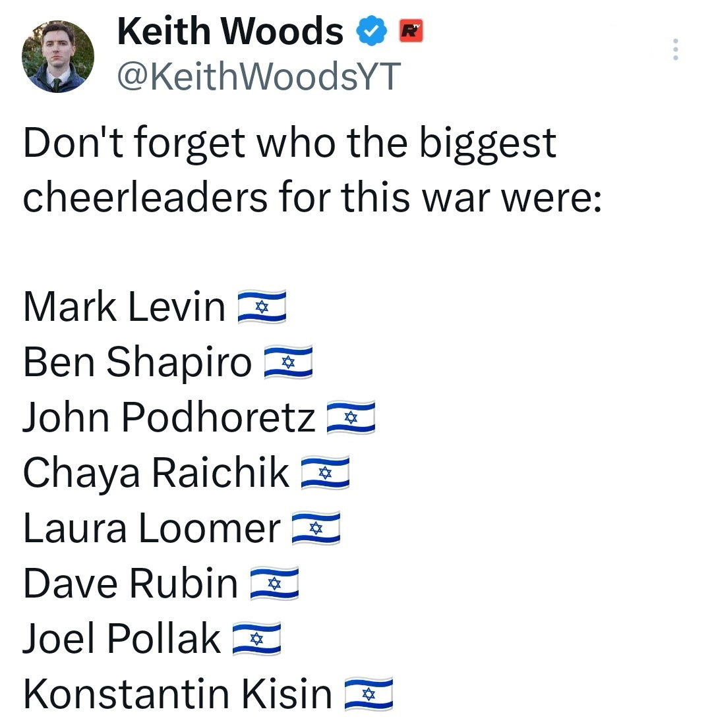This screenshot has height=728, width=712.
Task: Click the flag emoji after Ben Shapiro
Action: point(287,362)
